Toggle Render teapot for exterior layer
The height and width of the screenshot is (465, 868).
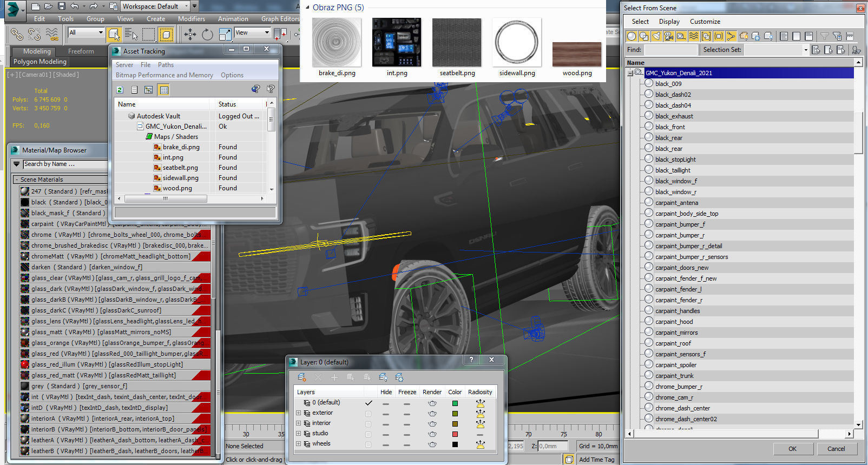[432, 414]
